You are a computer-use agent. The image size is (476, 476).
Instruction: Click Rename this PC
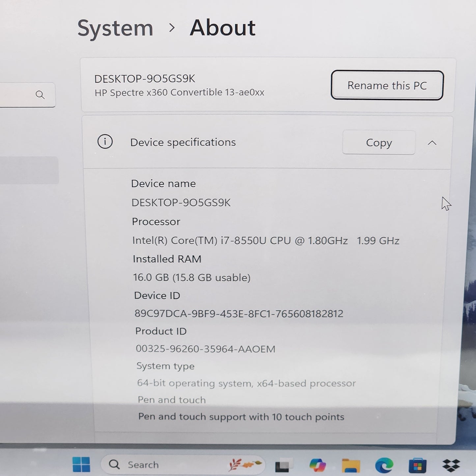[x=387, y=85]
